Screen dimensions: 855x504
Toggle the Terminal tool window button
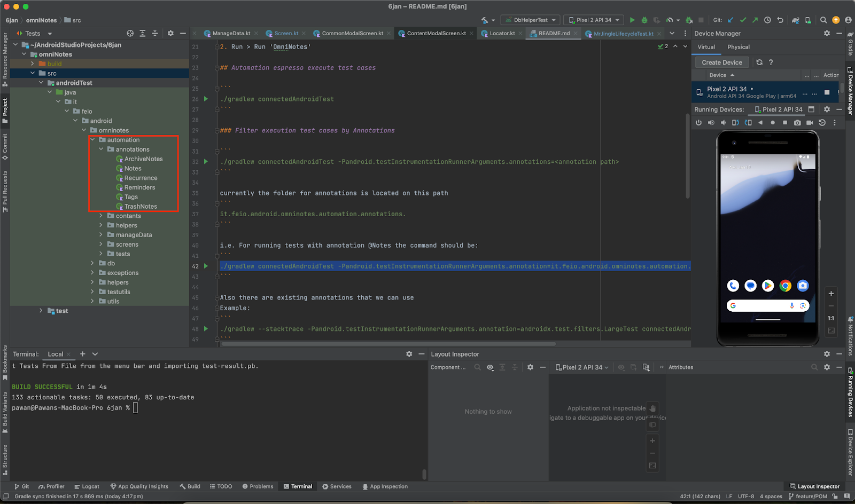(298, 486)
